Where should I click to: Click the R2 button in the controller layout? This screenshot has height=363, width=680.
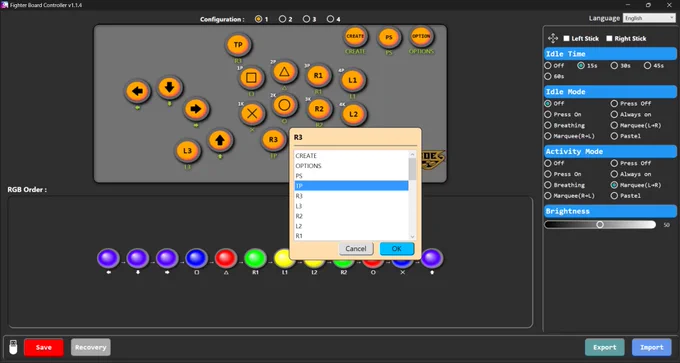tap(319, 109)
